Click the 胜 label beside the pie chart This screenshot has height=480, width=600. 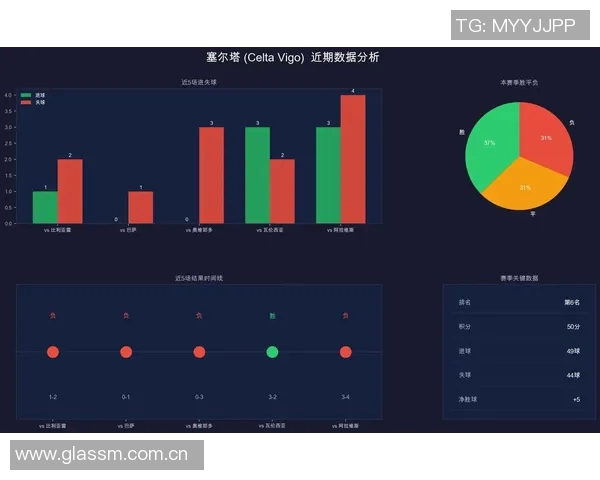coord(462,132)
